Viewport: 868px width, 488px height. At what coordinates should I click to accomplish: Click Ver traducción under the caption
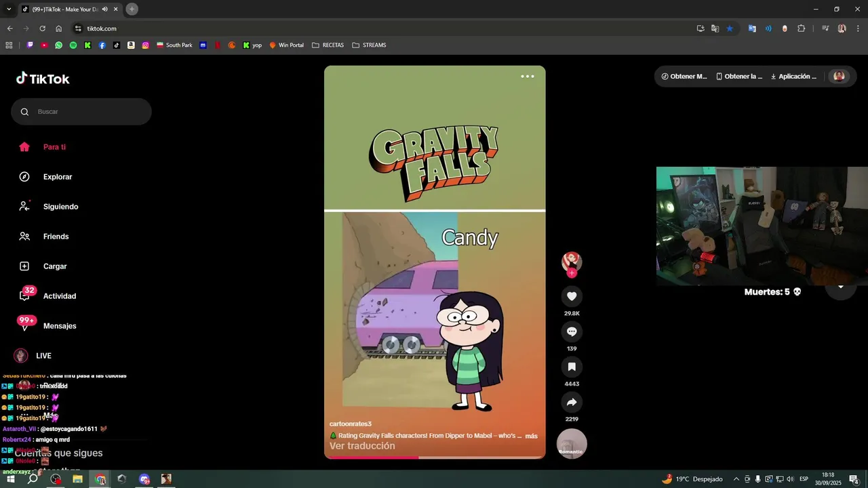point(362,446)
